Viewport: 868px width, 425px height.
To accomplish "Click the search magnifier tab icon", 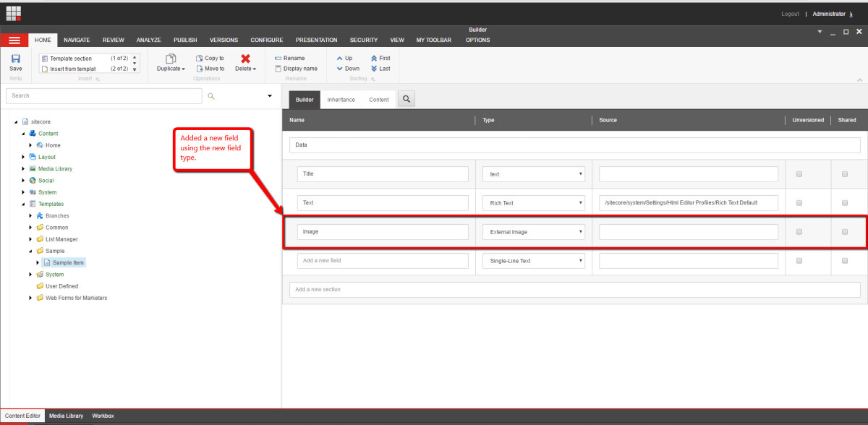I will [406, 99].
